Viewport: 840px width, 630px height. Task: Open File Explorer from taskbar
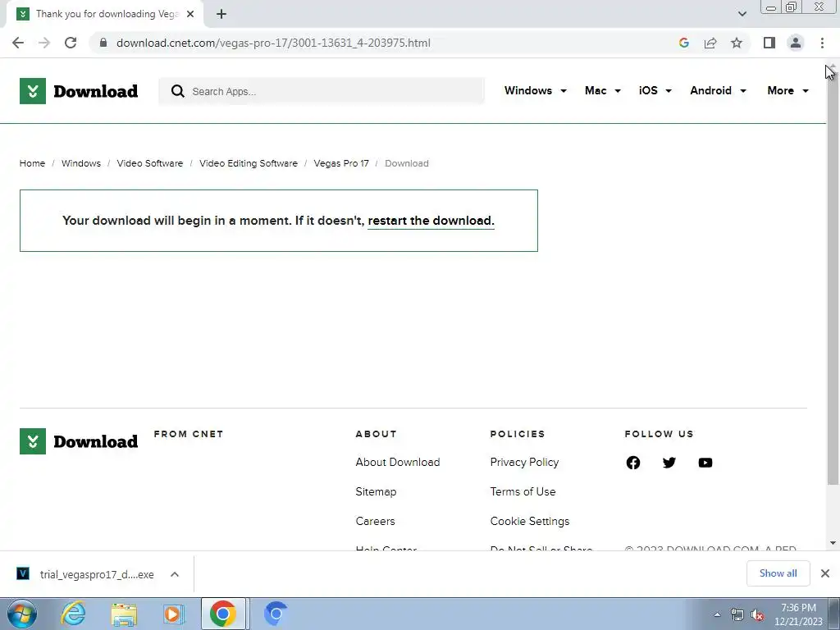124,614
